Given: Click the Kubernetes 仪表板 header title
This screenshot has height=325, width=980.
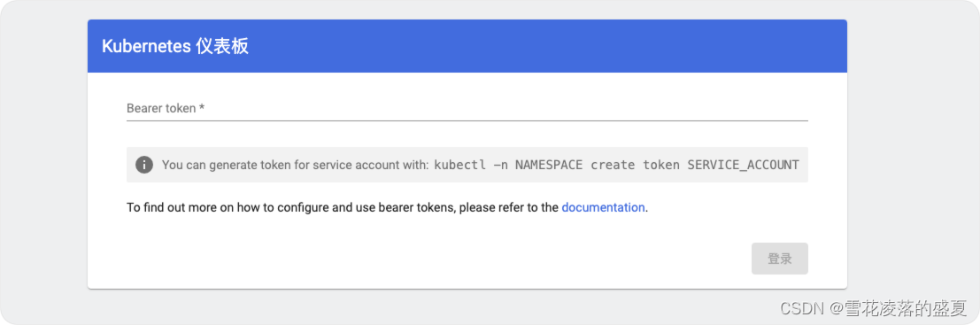Looking at the screenshot, I should click(x=175, y=46).
